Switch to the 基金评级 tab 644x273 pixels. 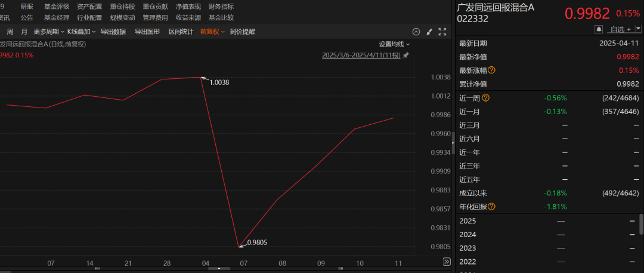tap(57, 6)
